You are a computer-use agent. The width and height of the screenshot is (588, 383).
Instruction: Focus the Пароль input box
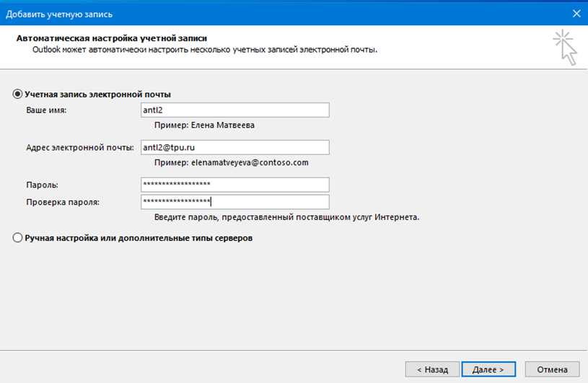pyautogui.click(x=235, y=185)
